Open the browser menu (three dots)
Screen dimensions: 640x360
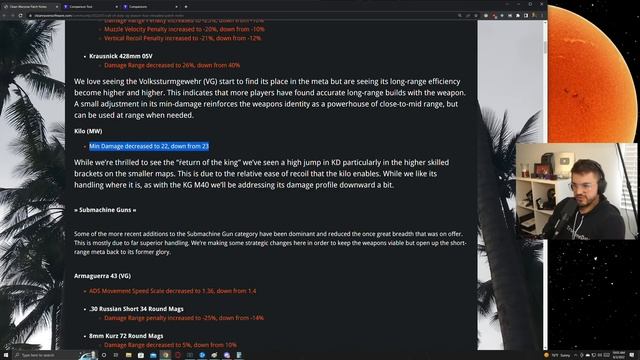(542, 16)
